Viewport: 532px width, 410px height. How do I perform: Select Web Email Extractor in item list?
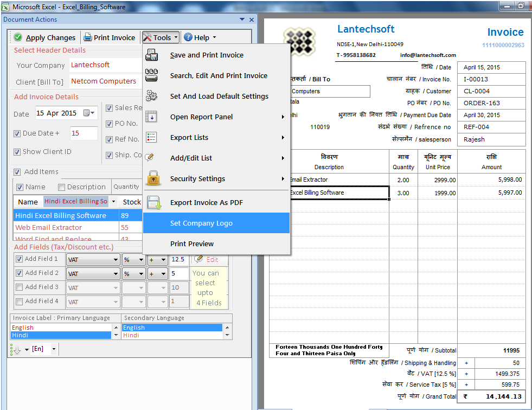[x=66, y=227]
